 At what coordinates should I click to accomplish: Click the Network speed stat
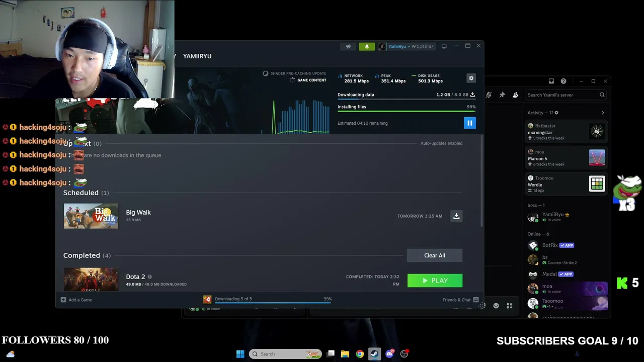tap(353, 78)
